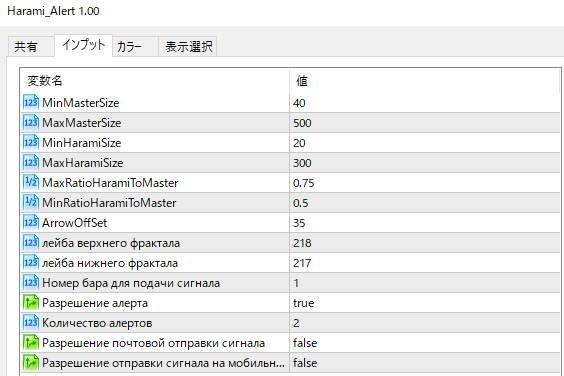Click bool icon beside Разрешение почтовой отправки сигнала
The width and height of the screenshot is (564, 376).
(x=31, y=343)
